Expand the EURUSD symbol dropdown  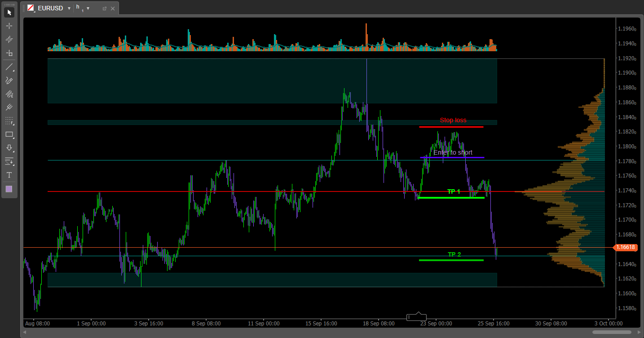(x=69, y=9)
